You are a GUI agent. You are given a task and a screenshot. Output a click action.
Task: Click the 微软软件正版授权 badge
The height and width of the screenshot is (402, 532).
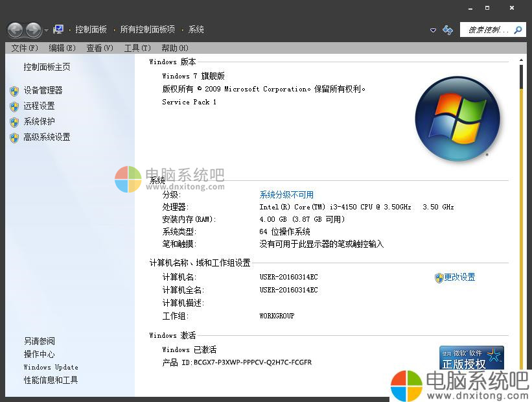coord(472,357)
